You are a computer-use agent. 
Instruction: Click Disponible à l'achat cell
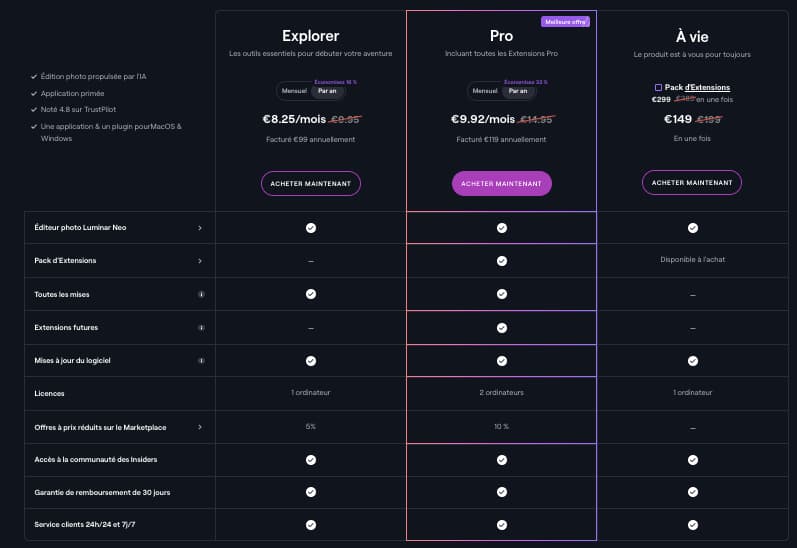pos(693,260)
